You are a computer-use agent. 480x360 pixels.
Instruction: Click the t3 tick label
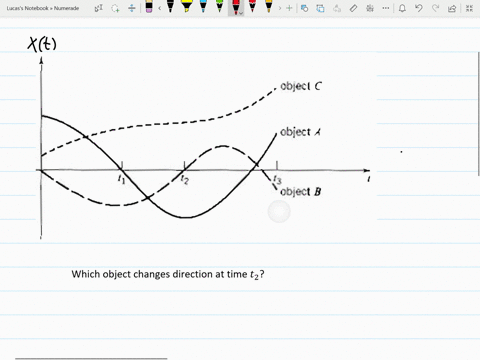pos(277,179)
